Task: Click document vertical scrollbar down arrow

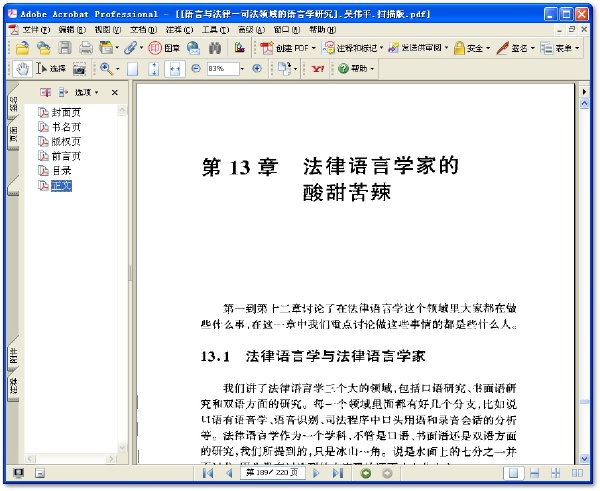Action: [x=584, y=458]
